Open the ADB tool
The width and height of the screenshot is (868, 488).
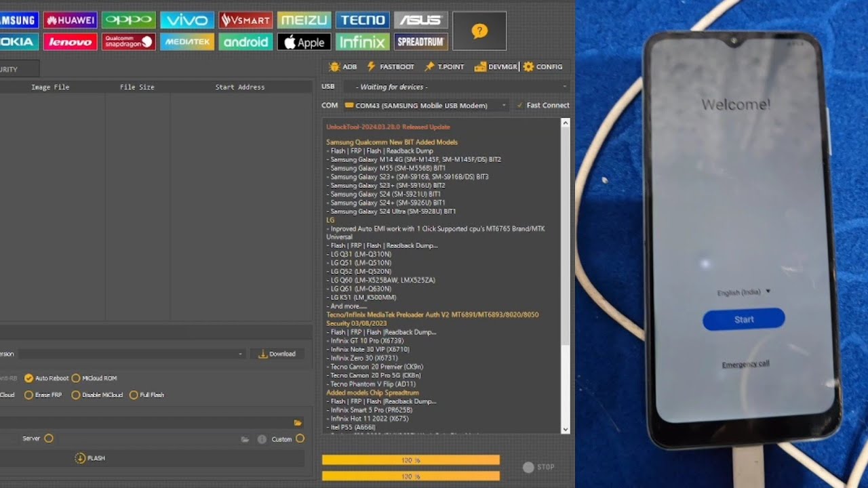pos(343,66)
